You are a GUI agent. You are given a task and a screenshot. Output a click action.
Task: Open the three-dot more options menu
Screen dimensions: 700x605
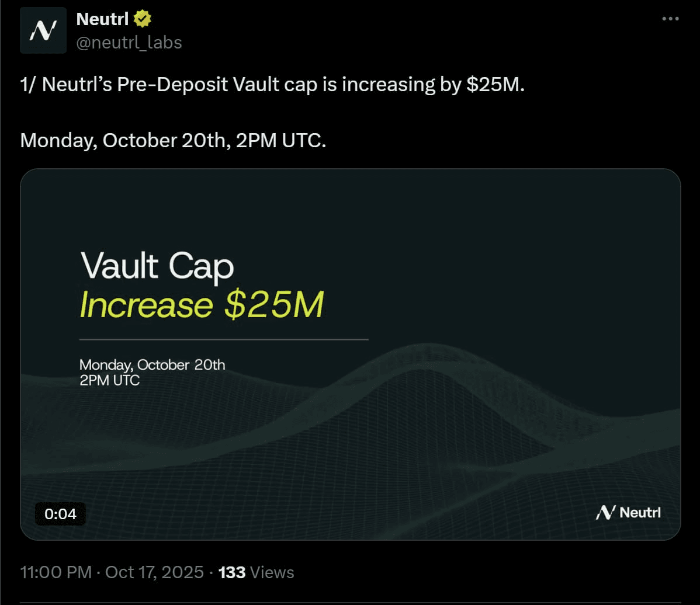670,19
